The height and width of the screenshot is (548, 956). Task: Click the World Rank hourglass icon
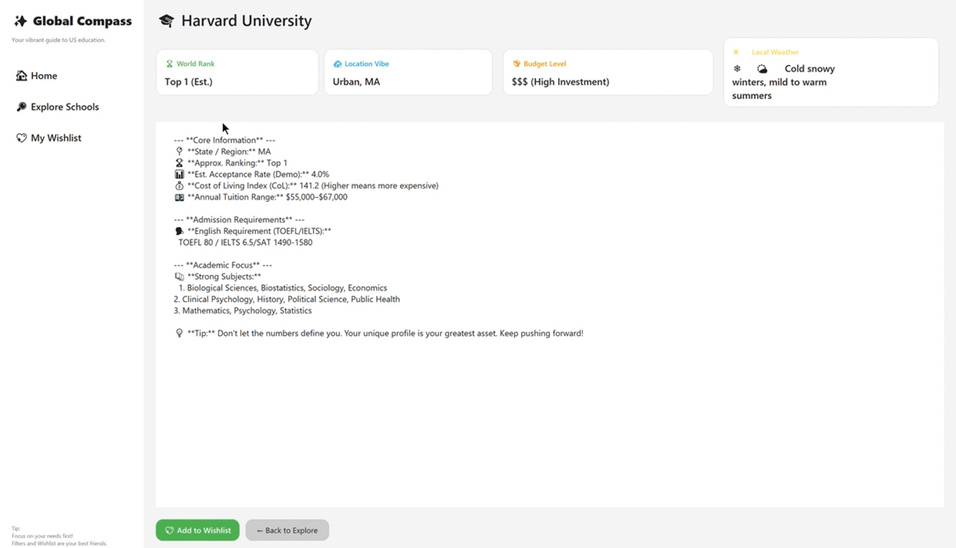point(169,63)
